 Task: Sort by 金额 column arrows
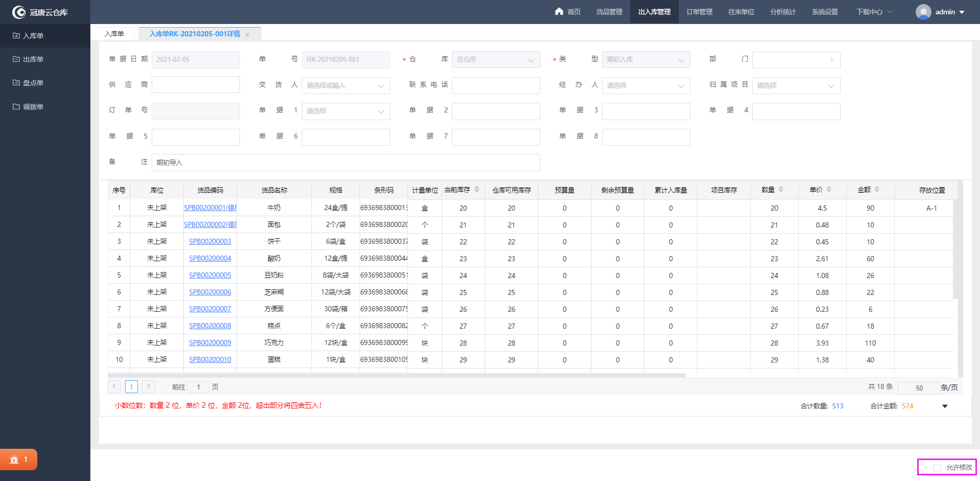point(877,190)
